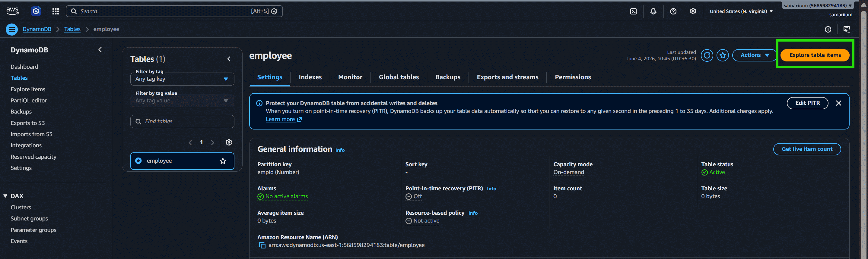Collapse the DAX navigation section
The width and height of the screenshot is (868, 259).
pyautogui.click(x=5, y=196)
